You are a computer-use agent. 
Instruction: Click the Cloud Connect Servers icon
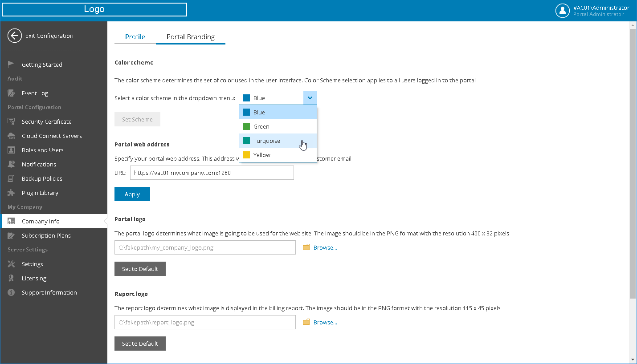(12, 136)
